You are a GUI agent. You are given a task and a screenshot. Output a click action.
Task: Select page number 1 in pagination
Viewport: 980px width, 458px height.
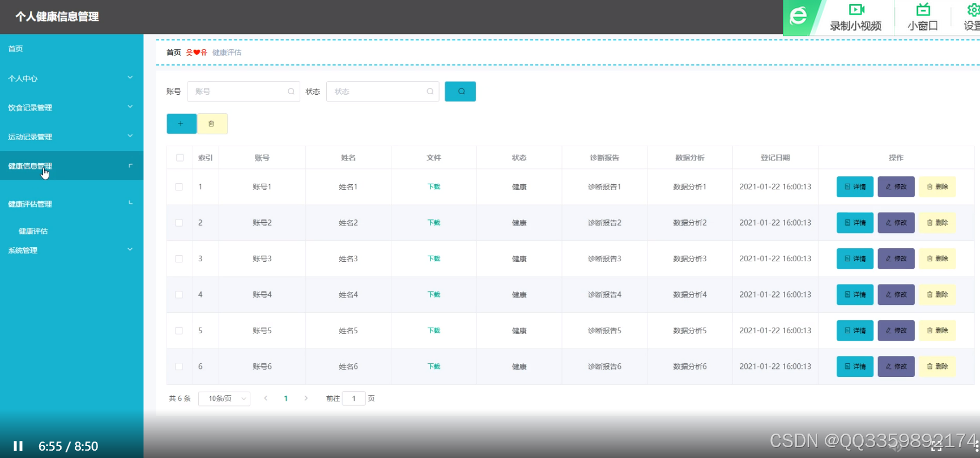(x=286, y=398)
